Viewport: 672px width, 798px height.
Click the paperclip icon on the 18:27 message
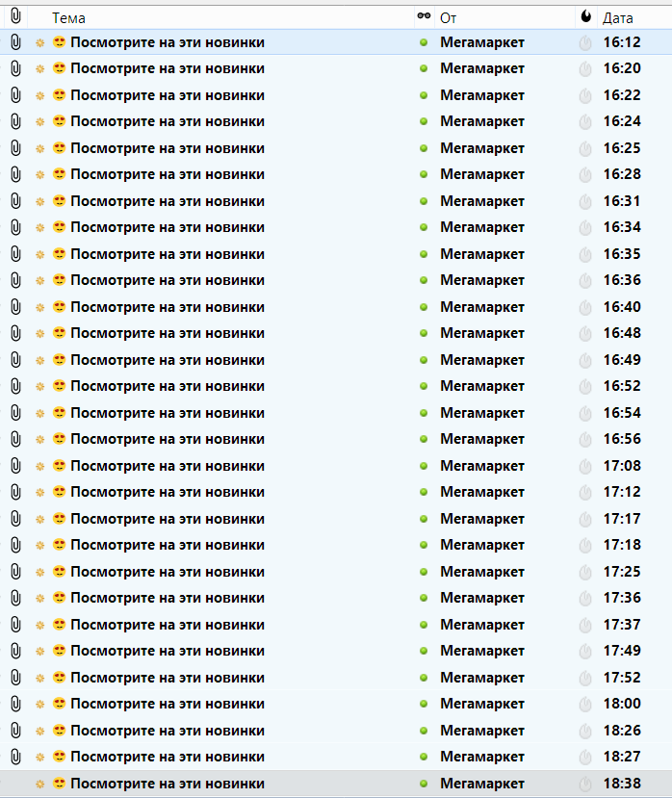point(15,757)
